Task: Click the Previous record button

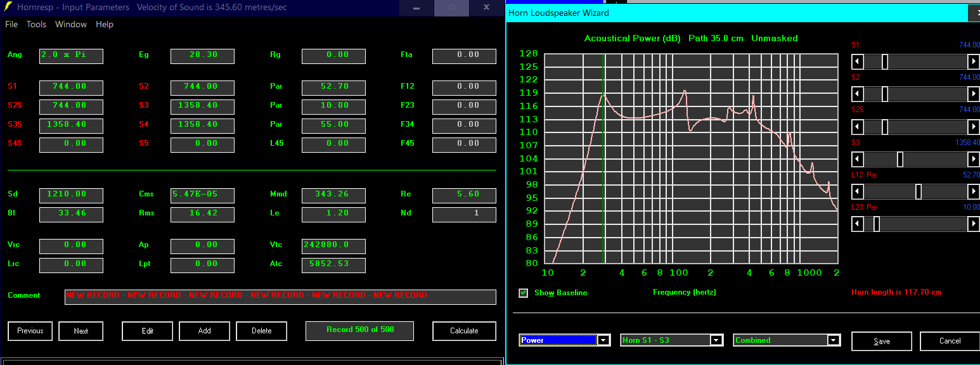Action: 30,331
